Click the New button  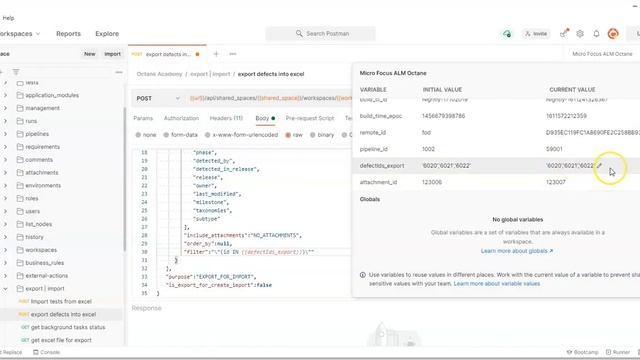[89, 54]
